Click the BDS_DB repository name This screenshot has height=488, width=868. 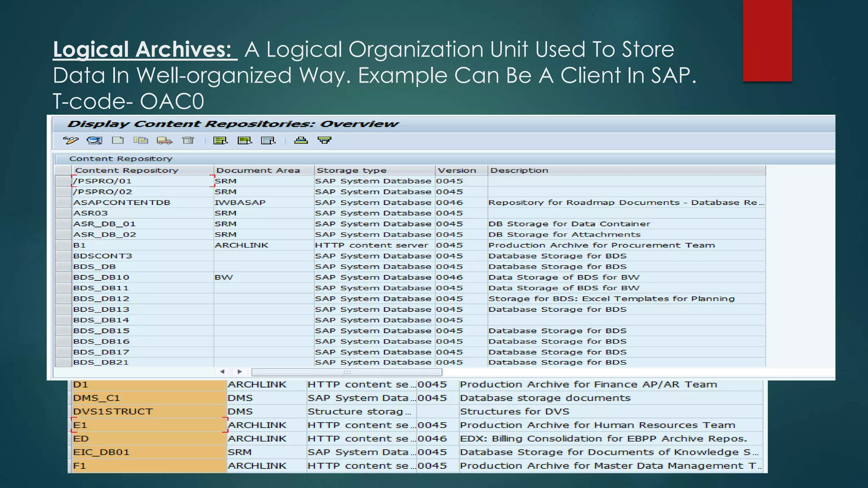(x=95, y=266)
